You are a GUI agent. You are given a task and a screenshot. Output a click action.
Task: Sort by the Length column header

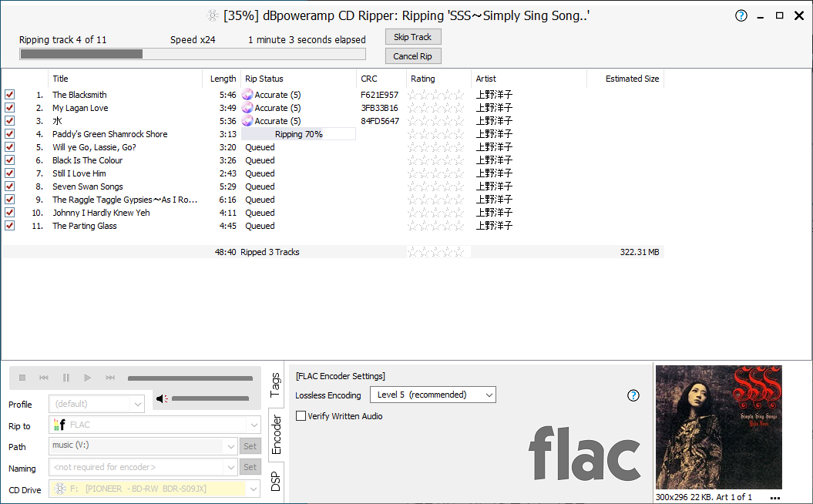coord(222,79)
